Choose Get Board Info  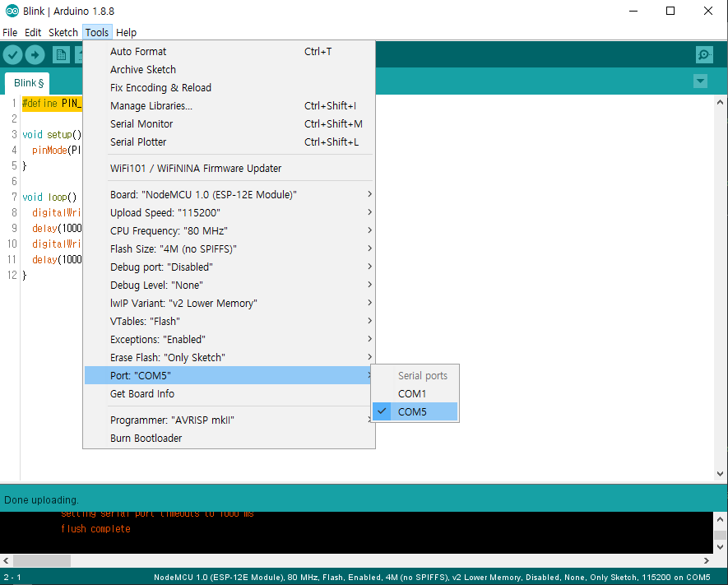[x=229, y=394]
